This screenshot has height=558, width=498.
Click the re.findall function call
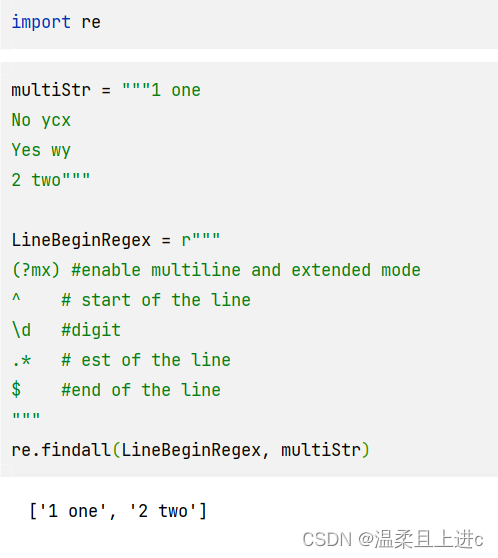click(191, 450)
